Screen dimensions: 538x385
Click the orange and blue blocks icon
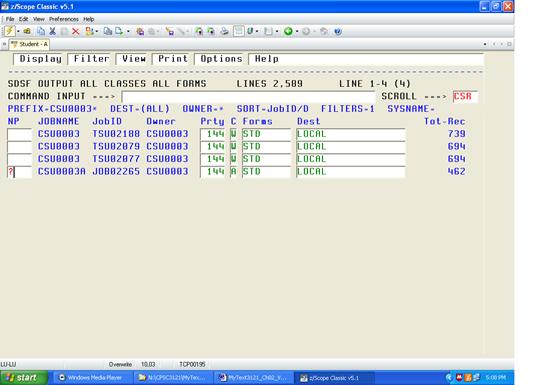pyautogui.click(x=89, y=32)
